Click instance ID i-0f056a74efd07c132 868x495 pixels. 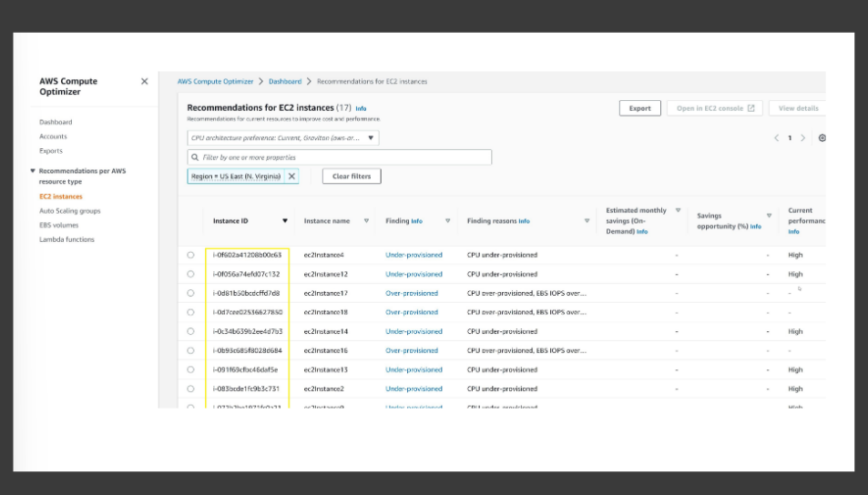[x=246, y=274]
